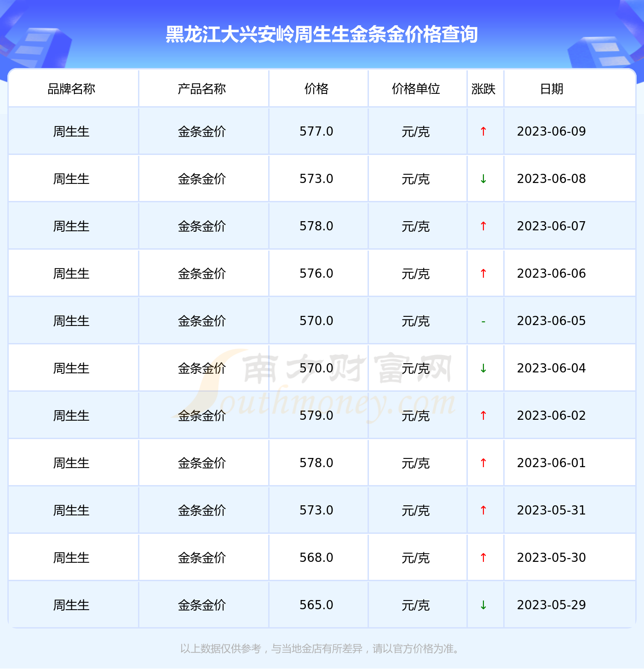The height and width of the screenshot is (669, 644).
Task: Click the price 573.0 in the 2023-05-31 row
Action: coord(316,510)
